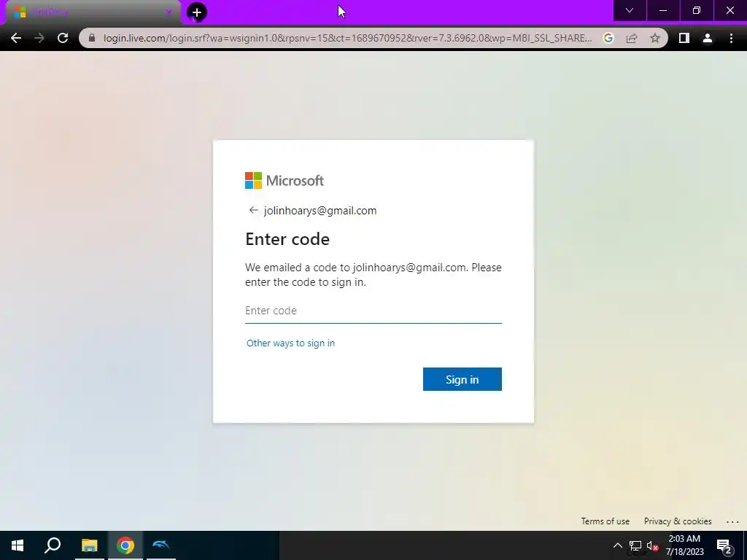
Task: Click the browser back arrow
Action: 16,38
